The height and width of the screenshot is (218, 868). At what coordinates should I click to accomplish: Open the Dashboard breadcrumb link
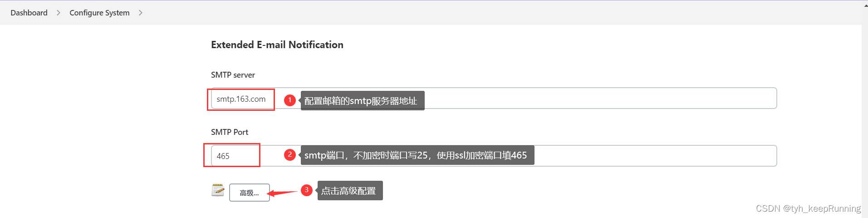pyautogui.click(x=29, y=13)
